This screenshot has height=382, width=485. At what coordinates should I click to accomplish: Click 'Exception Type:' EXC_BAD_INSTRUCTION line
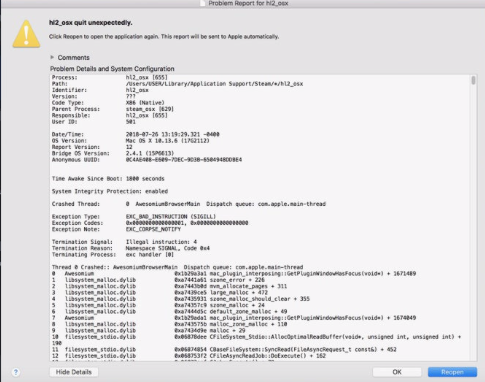point(134,217)
